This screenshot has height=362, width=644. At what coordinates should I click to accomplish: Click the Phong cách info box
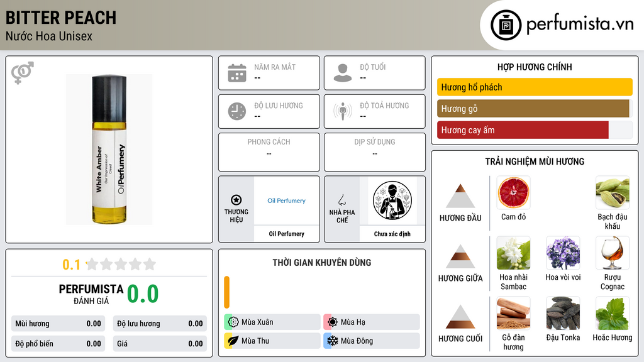pos(269,152)
